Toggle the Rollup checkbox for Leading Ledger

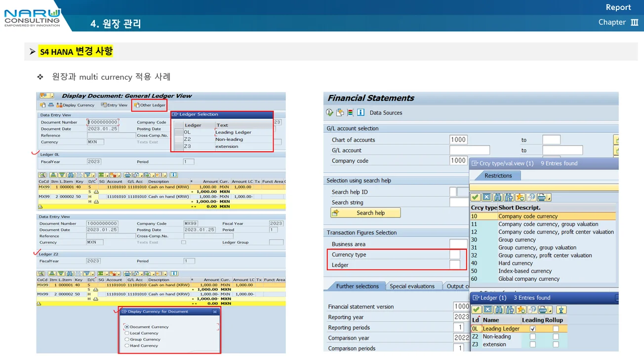click(x=556, y=329)
